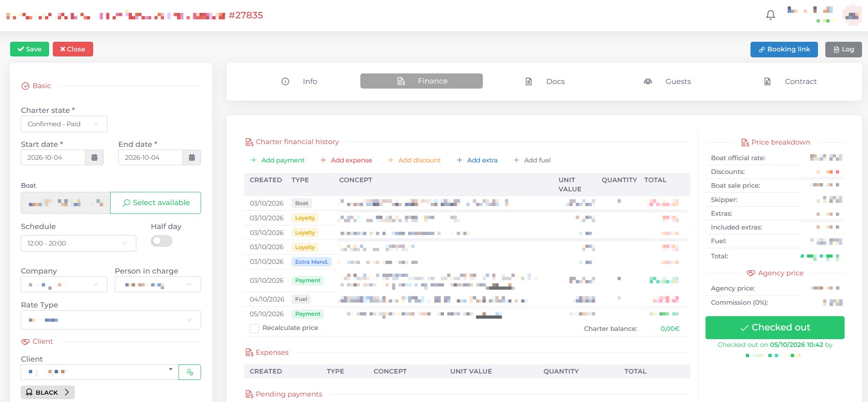Open the Person in charge dropdown
This screenshot has width=868, height=402.
[x=158, y=285]
